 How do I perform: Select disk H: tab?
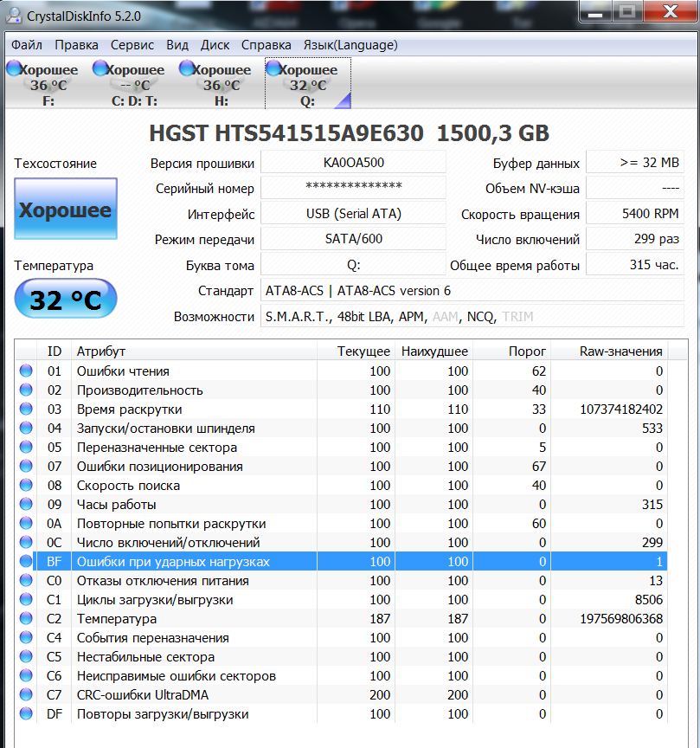[x=222, y=83]
